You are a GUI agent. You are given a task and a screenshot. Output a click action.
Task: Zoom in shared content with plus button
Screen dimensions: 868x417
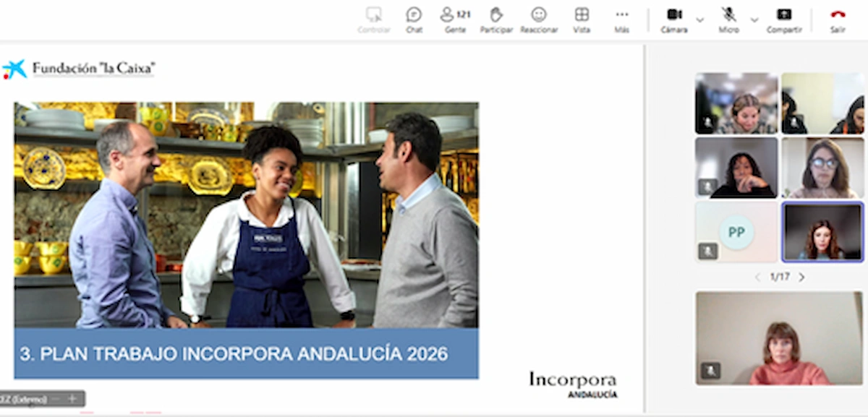coord(72,399)
